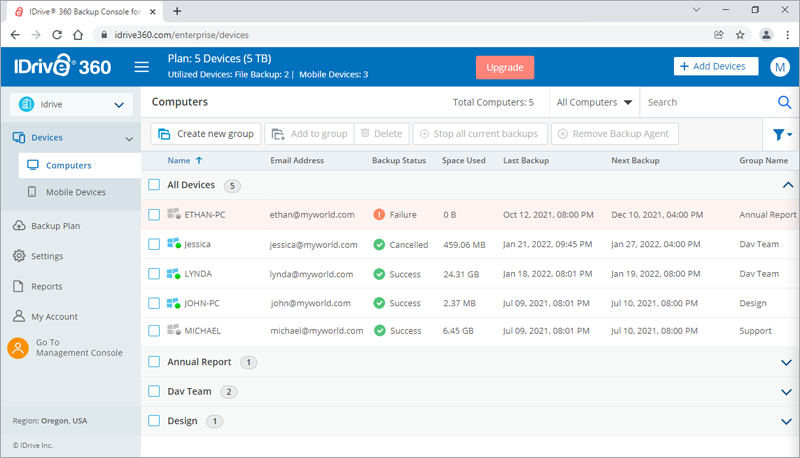Click the search magnifier icon

click(x=784, y=103)
